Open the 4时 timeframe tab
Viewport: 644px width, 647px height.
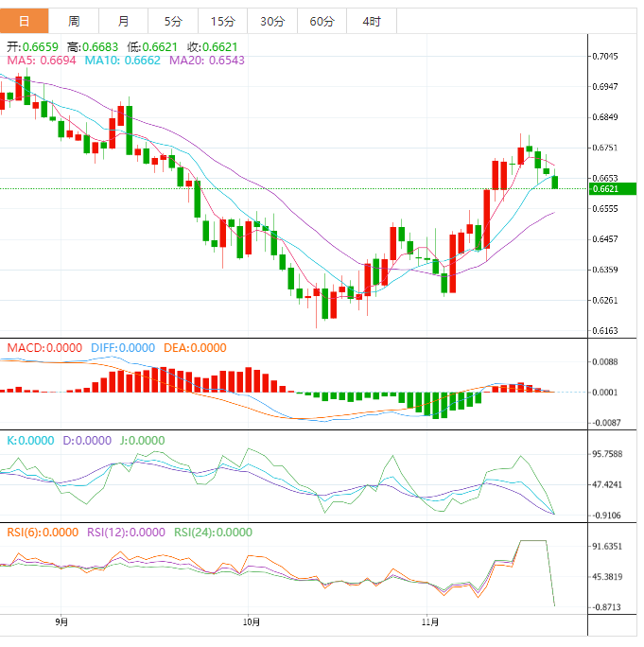(x=371, y=21)
